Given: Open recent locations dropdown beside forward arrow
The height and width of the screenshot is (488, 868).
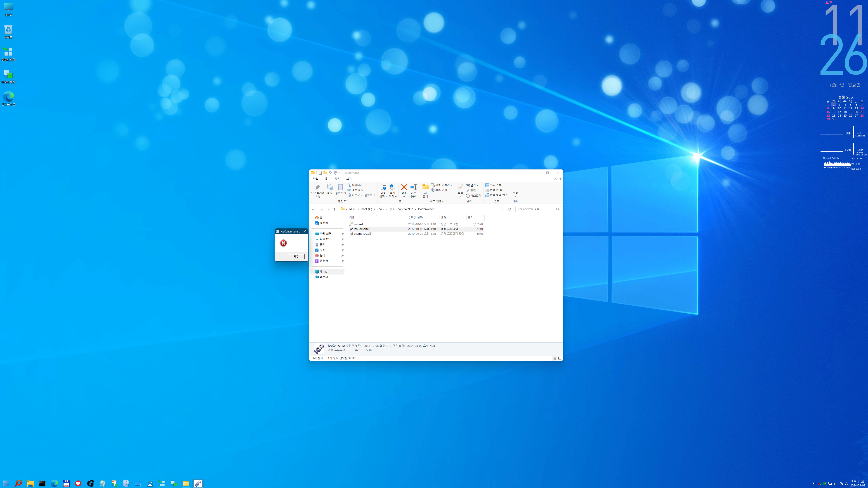Looking at the screenshot, I should (x=328, y=209).
